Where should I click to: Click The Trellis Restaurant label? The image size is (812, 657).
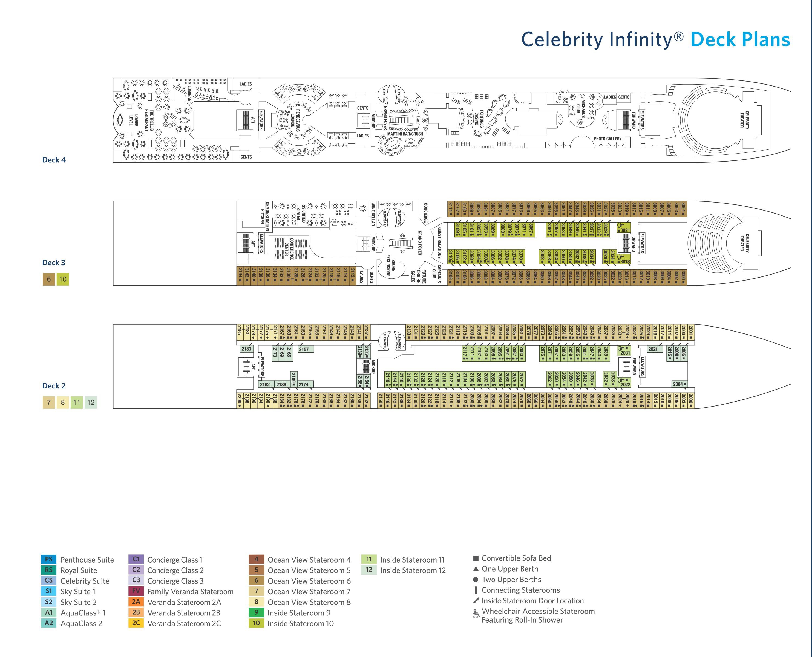149,120
